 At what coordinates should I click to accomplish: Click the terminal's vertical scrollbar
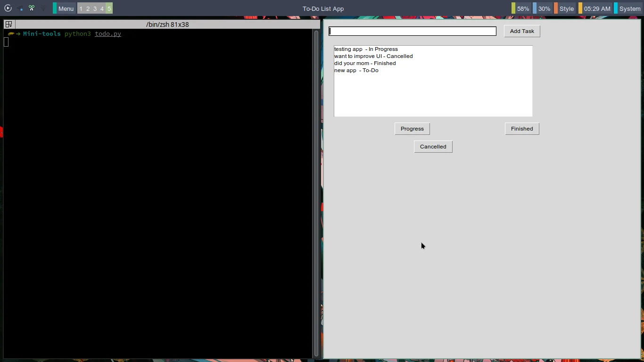coord(316,193)
